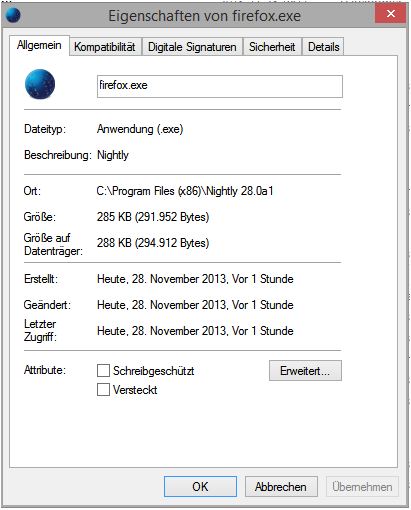Screen dimensions: 411x510
Task: Confirm with the OK button
Action: (x=200, y=486)
